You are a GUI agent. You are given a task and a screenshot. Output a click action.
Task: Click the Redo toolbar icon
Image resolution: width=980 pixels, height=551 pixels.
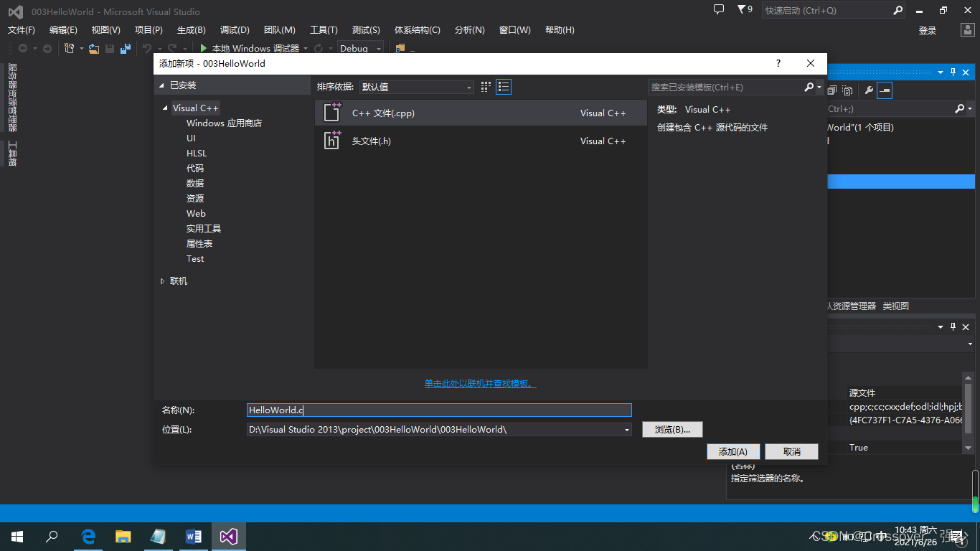171,48
